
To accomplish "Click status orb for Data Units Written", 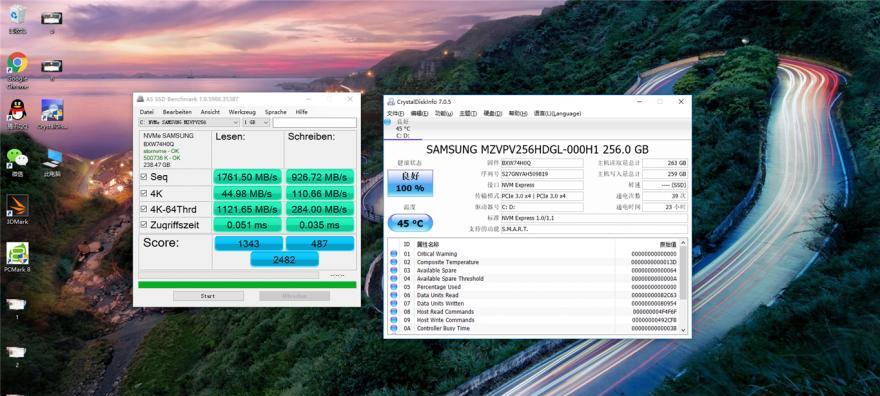I will tap(393, 303).
